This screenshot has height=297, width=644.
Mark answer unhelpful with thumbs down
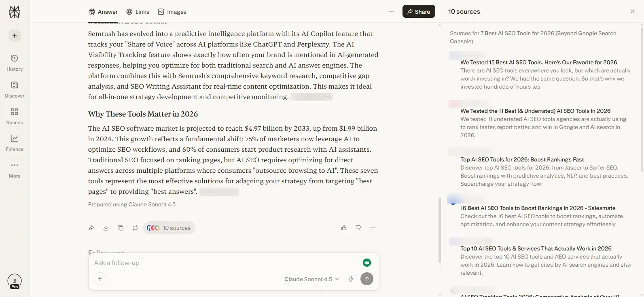[358, 228]
